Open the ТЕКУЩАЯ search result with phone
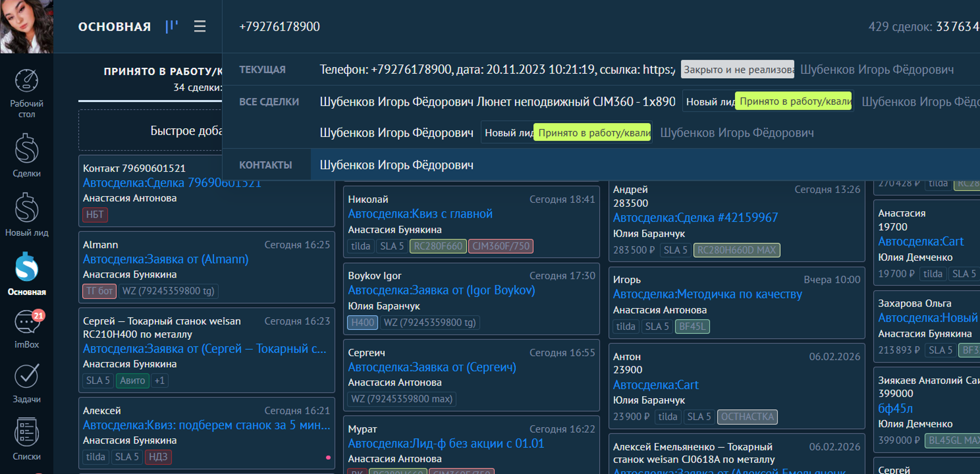 497,70
